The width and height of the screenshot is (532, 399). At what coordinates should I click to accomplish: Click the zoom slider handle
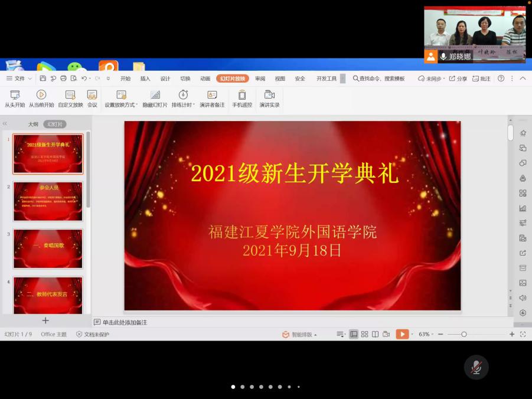click(464, 334)
